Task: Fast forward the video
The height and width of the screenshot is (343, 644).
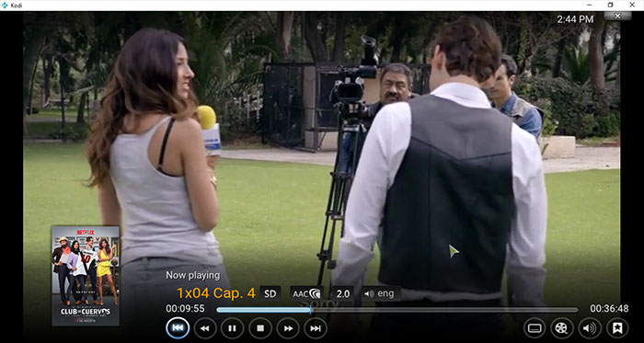Action: tap(288, 328)
